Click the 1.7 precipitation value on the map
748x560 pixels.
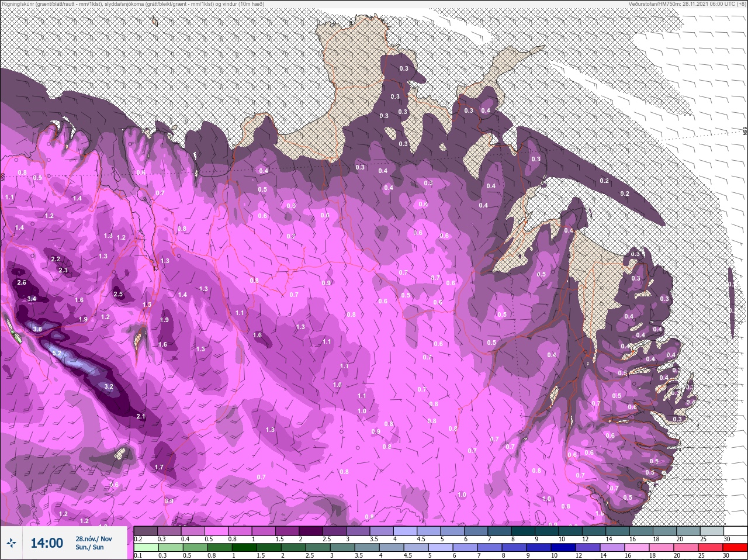[159, 467]
